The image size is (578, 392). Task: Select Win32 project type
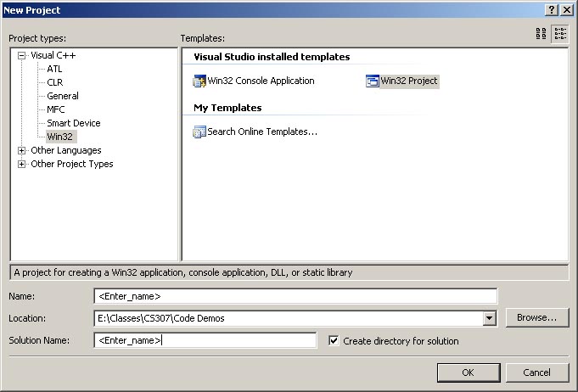pos(60,137)
